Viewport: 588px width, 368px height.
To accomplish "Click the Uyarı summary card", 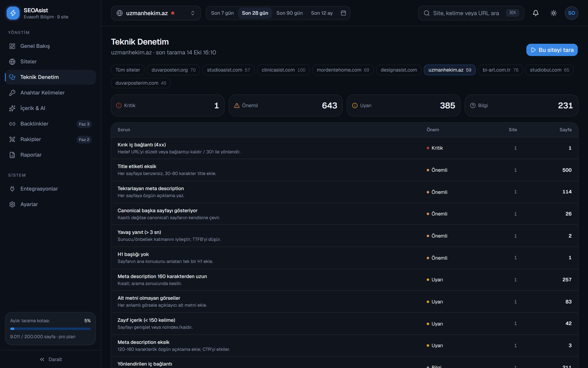I will click(x=403, y=105).
